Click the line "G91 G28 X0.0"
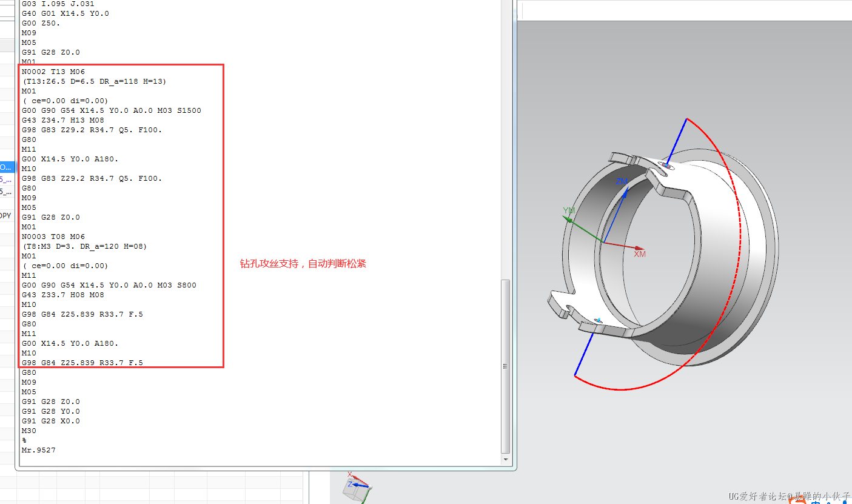Image resolution: width=852 pixels, height=504 pixels. click(51, 421)
